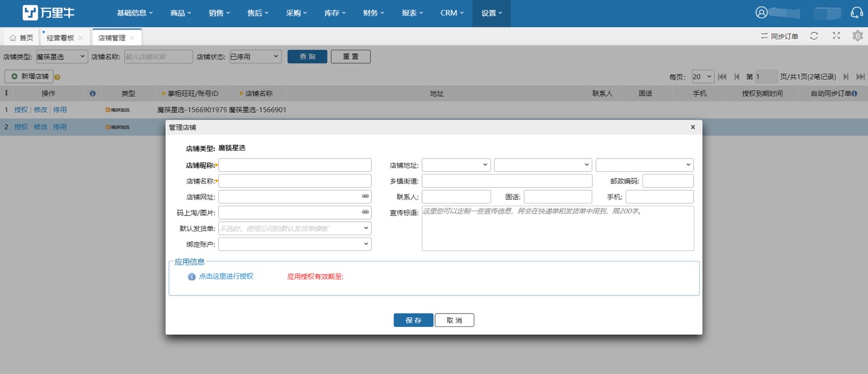
Task: Click the column settings dots icon in table header
Action: pos(6,93)
